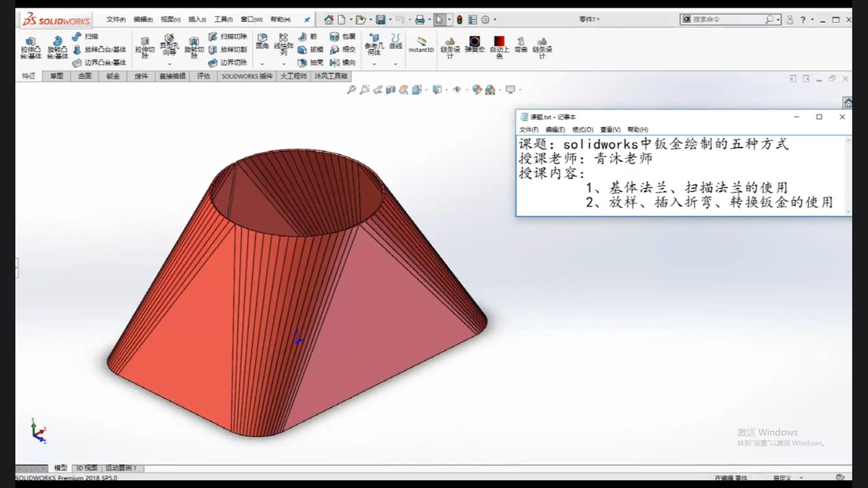Viewport: 868px width, 488px height.
Task: Select the 拉伸凸台/基体 extrude boss tool
Action: [31, 48]
